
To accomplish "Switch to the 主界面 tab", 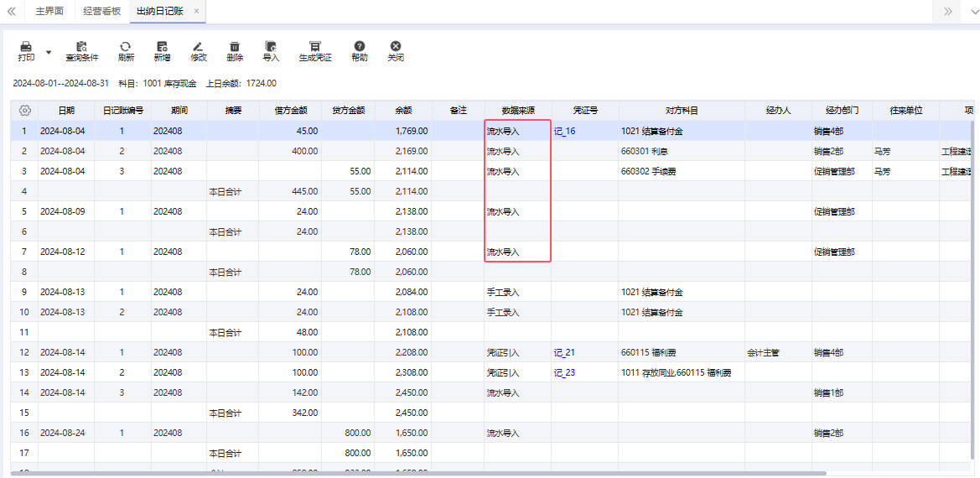I will tap(49, 11).
